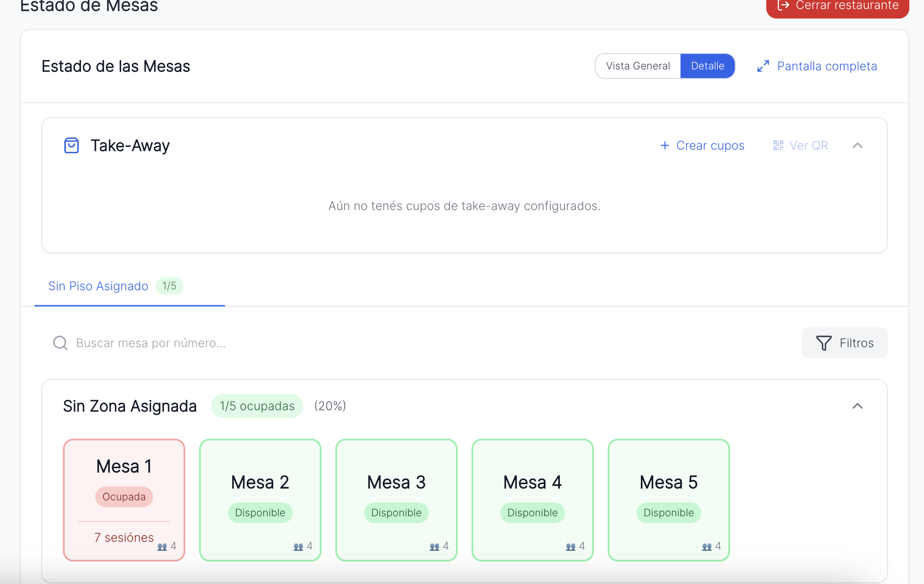Click the logout icon on Cerrar restaurante
The width and height of the screenshot is (924, 584).
[784, 5]
